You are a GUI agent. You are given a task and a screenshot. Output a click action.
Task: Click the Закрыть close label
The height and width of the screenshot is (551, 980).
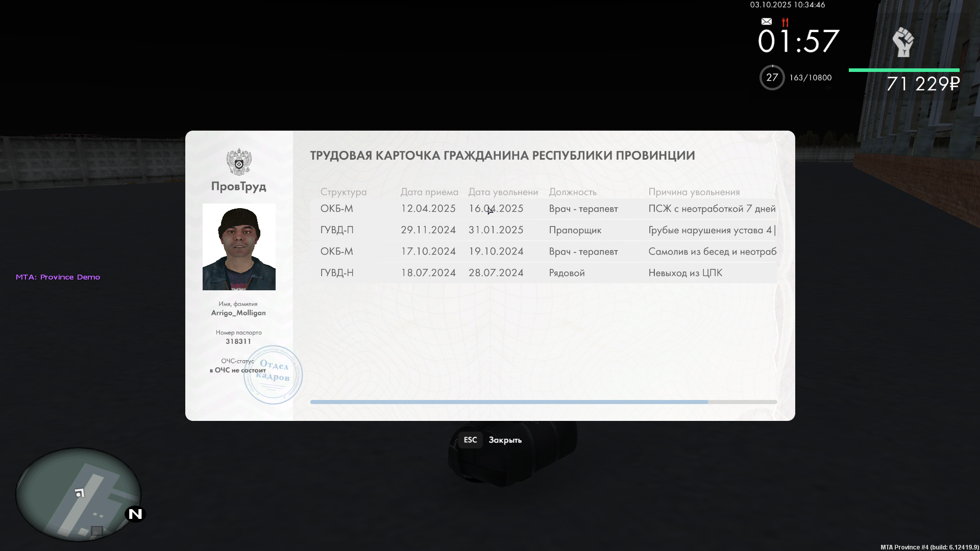505,440
